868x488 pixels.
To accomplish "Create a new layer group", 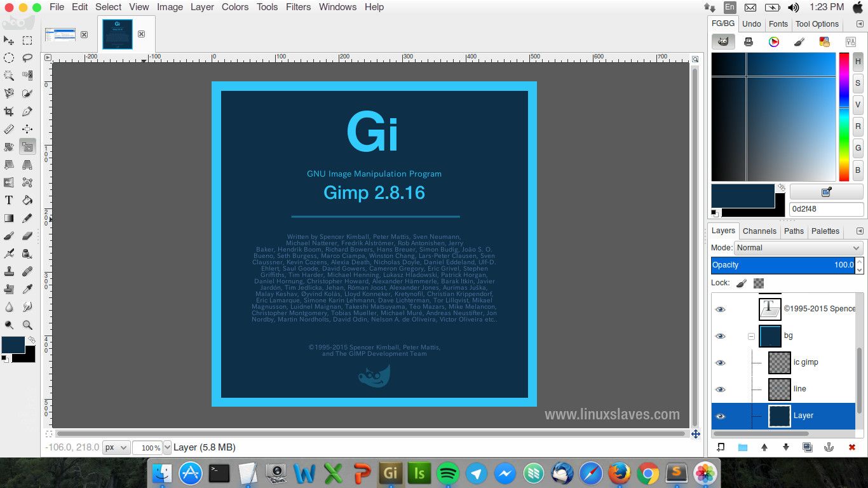I will [742, 447].
